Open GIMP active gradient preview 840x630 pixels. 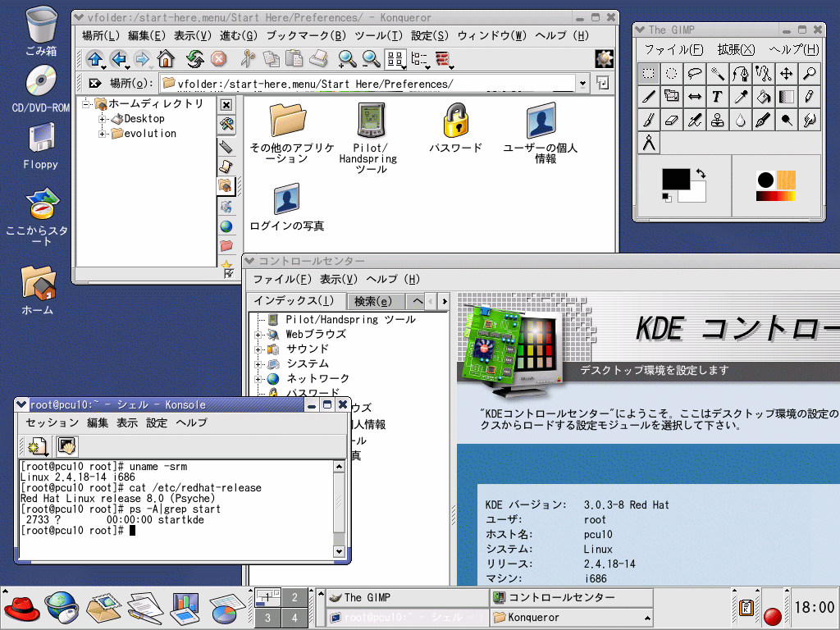coord(776,196)
